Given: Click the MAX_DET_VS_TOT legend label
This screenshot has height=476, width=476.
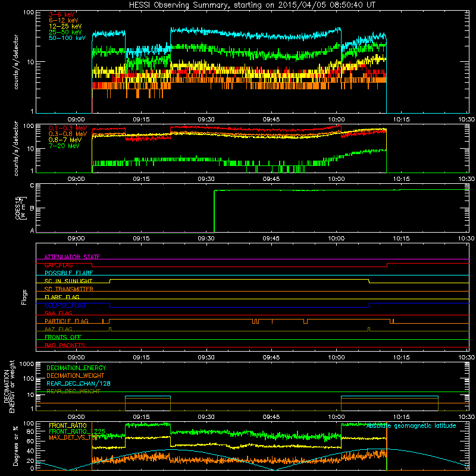Looking at the screenshot, I should (x=73, y=437).
